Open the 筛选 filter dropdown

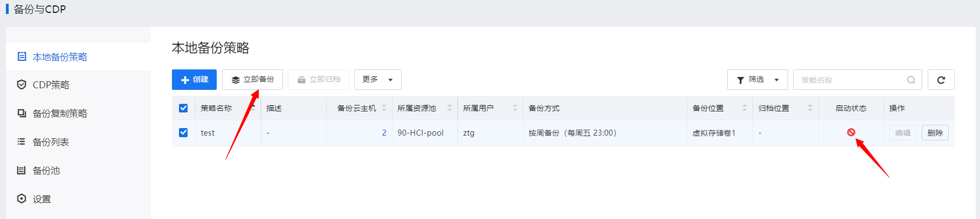pyautogui.click(x=757, y=80)
